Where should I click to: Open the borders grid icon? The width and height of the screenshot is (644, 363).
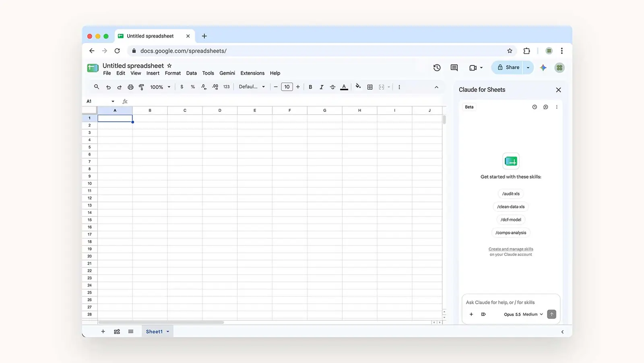point(370,87)
